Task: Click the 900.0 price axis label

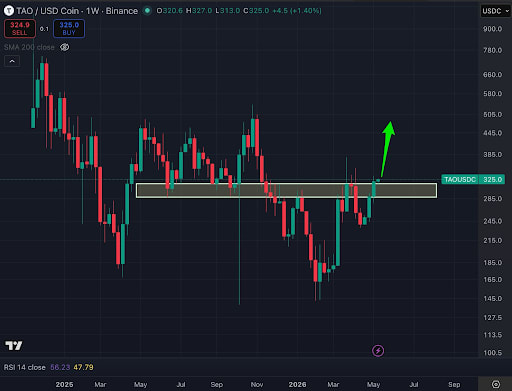Action: point(492,29)
